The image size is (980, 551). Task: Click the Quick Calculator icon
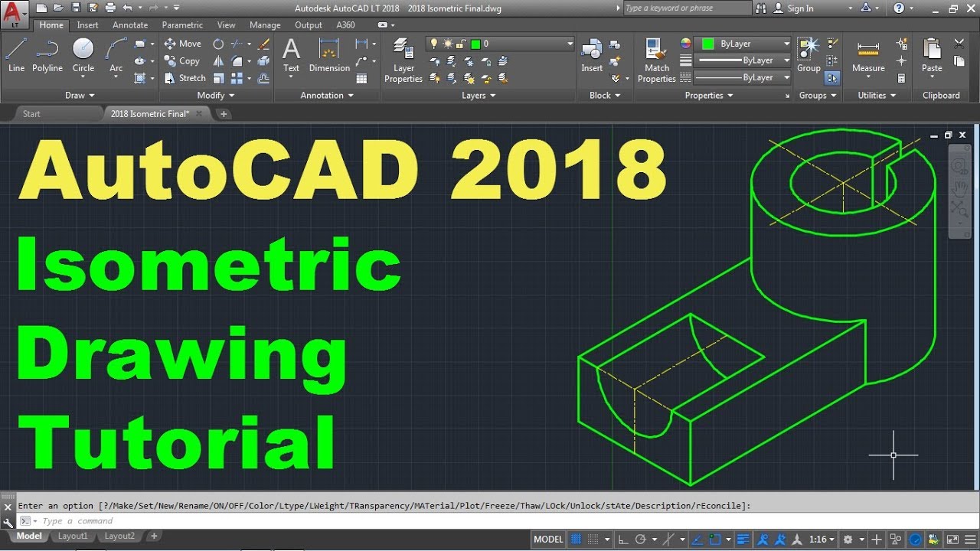pos(901,78)
